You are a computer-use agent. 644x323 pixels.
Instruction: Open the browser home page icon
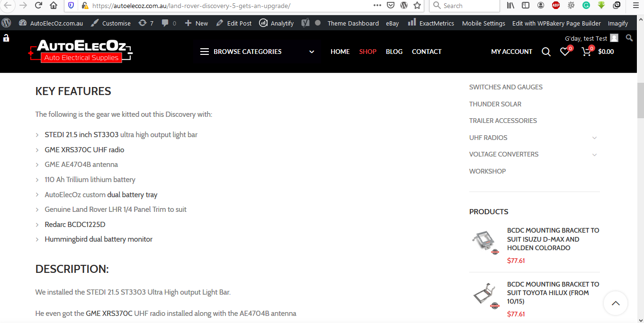(54, 6)
